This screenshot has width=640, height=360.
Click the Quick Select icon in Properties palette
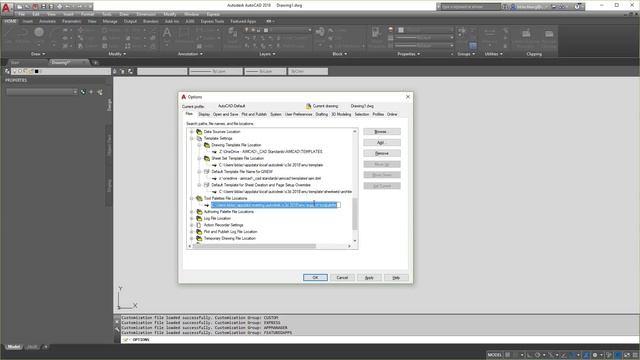[x=100, y=92]
